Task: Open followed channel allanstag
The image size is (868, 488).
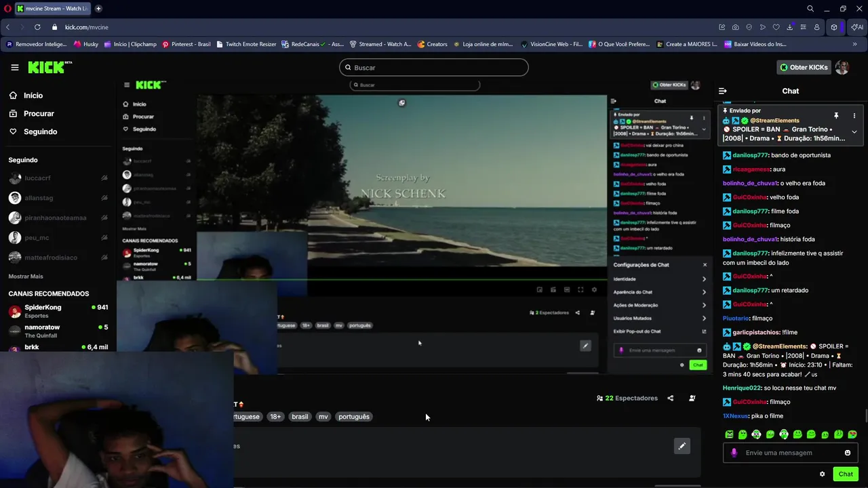Action: pyautogui.click(x=58, y=198)
